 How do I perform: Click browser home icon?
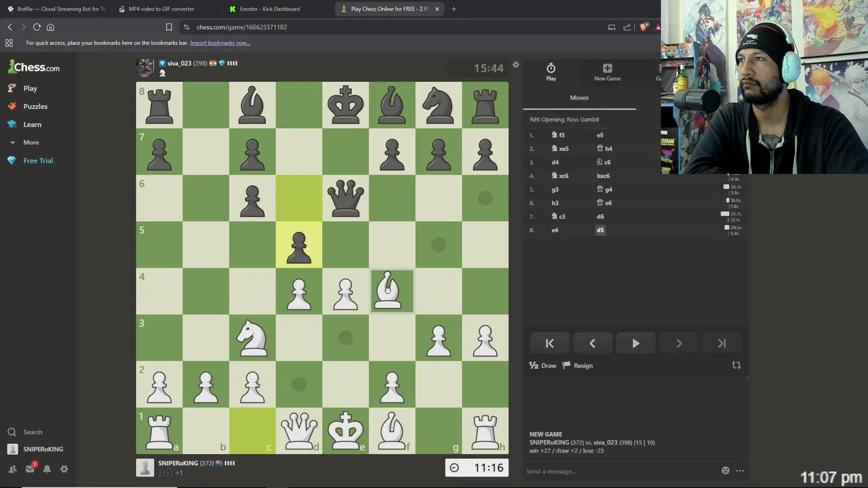(x=50, y=27)
